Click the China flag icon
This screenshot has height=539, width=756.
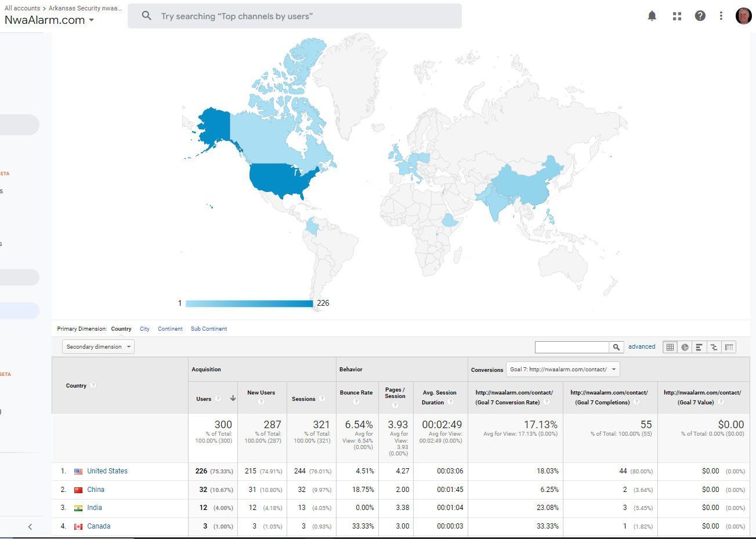(78, 490)
